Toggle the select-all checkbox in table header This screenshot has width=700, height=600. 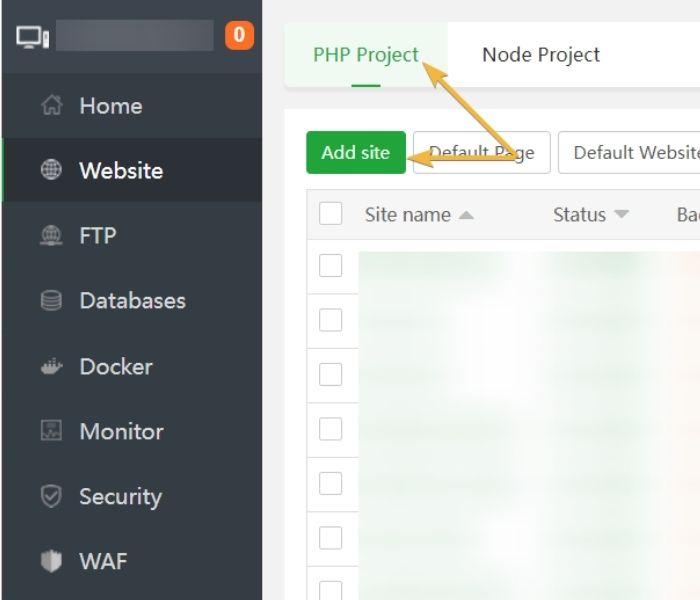point(330,214)
